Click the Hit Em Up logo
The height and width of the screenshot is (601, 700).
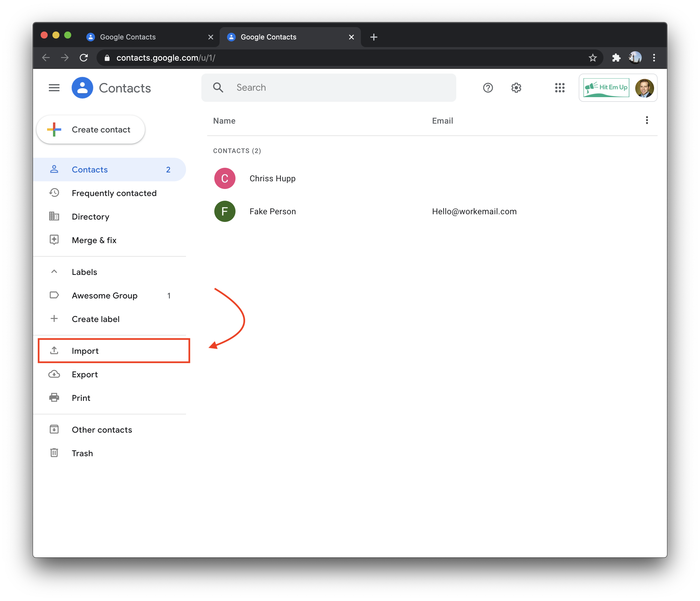point(606,88)
